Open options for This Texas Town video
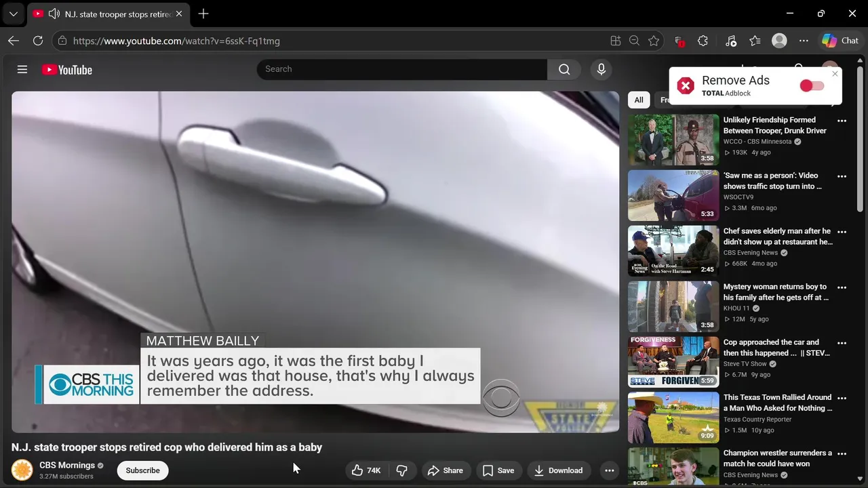The height and width of the screenshot is (488, 868). [842, 399]
